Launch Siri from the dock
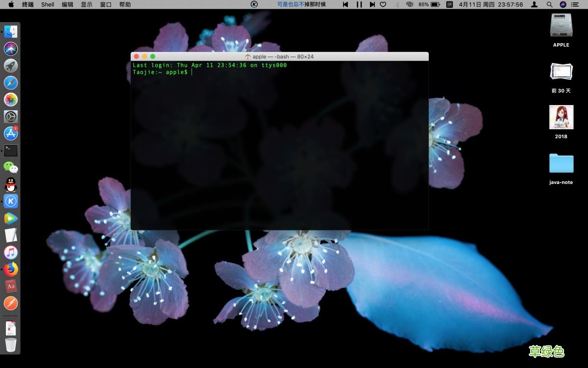Viewport: 588px width, 368px height. point(11,49)
